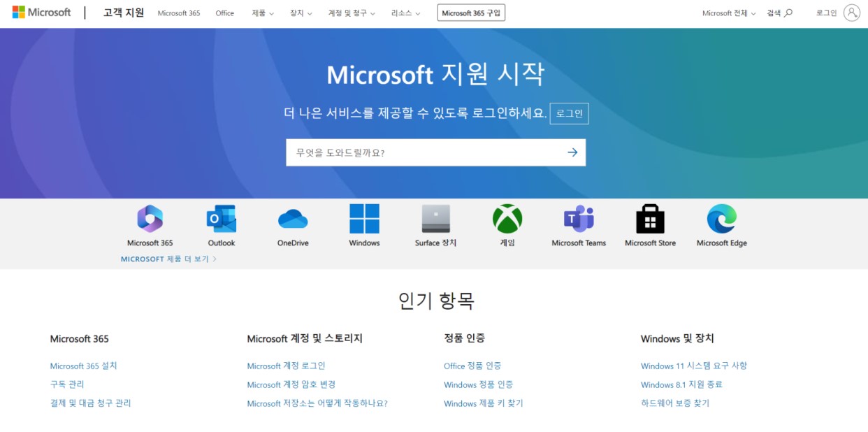Click the profile avatar icon
This screenshot has height=432, width=868.
(851, 13)
